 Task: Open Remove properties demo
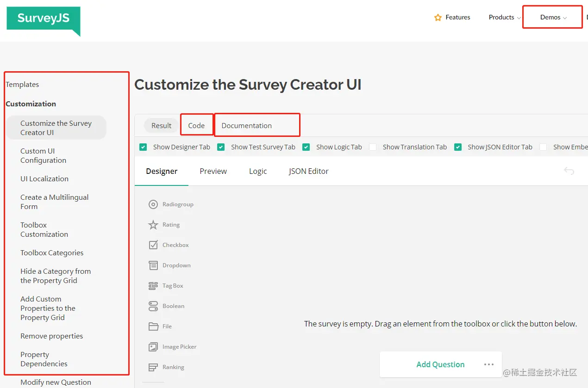[51, 336]
